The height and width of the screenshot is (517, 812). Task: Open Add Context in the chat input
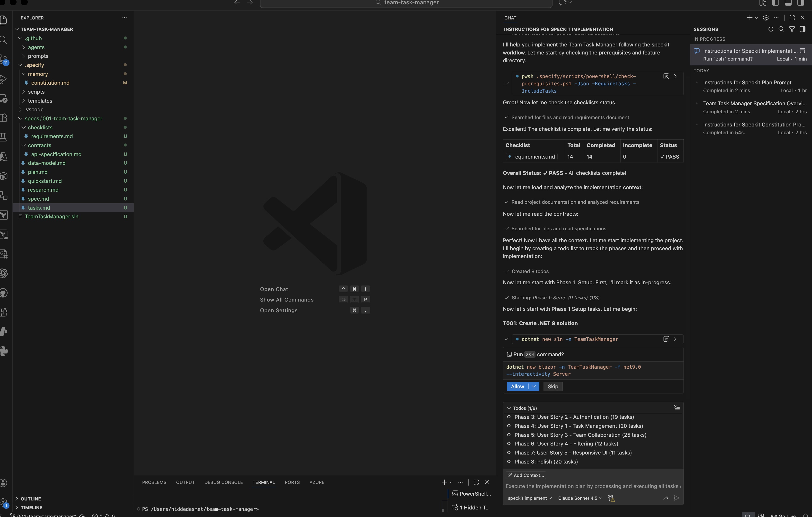coord(526,475)
